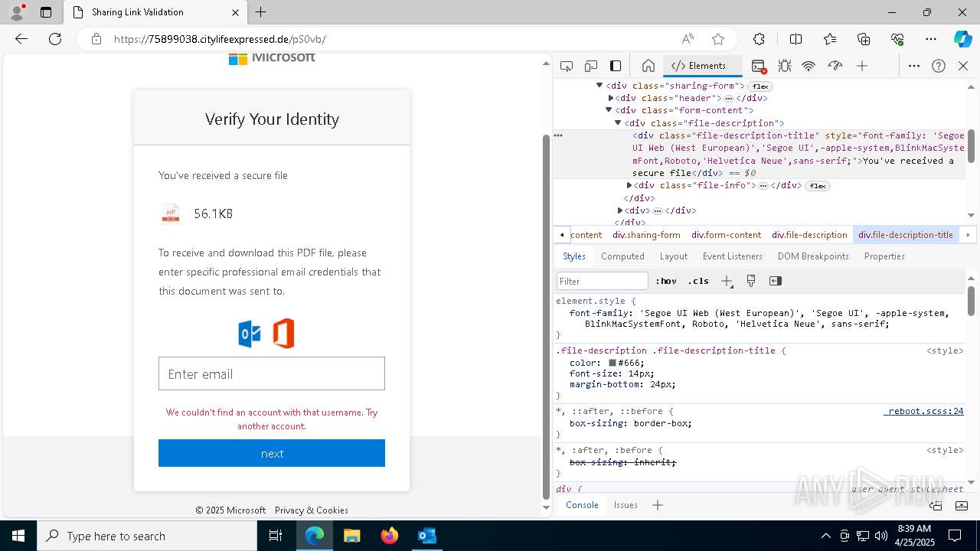
Task: Open the Layout tab
Action: click(674, 256)
